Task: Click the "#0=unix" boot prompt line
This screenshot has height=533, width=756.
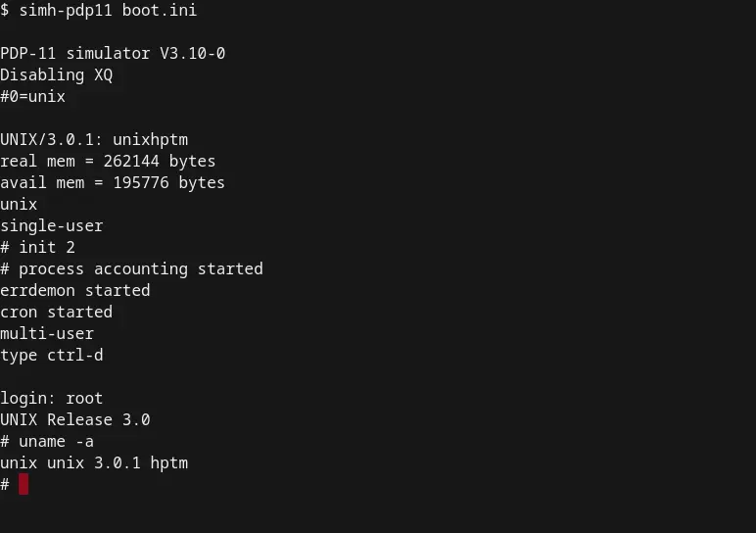Action: tap(32, 96)
